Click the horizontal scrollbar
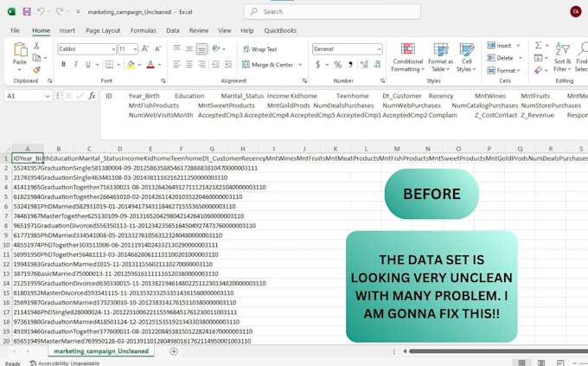Image resolution: width=588 pixels, height=366 pixels. pos(498,351)
